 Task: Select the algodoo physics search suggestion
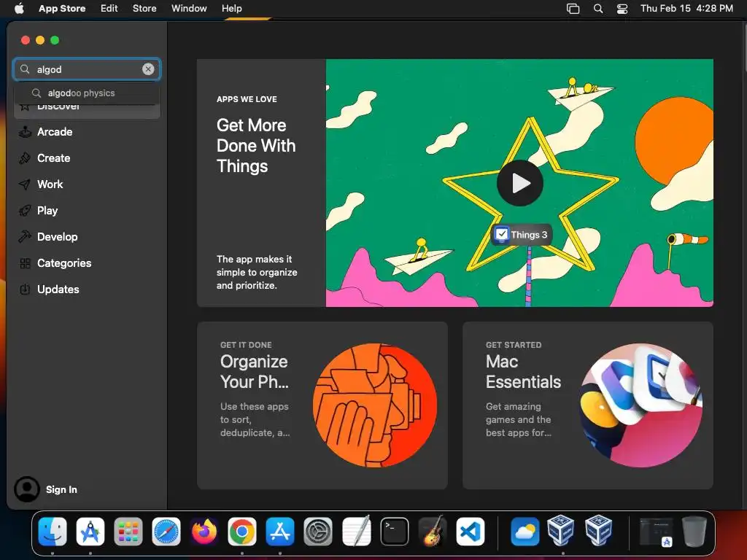[87, 93]
